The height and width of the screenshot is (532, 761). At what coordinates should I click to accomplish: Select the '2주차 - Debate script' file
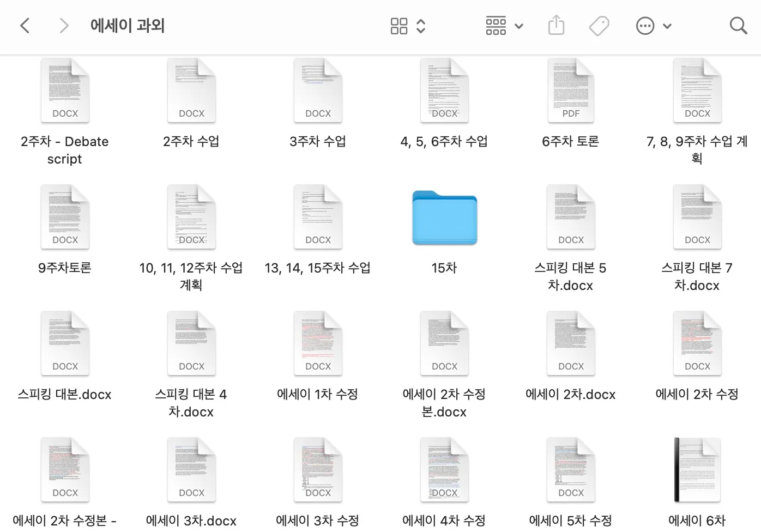coord(65,90)
